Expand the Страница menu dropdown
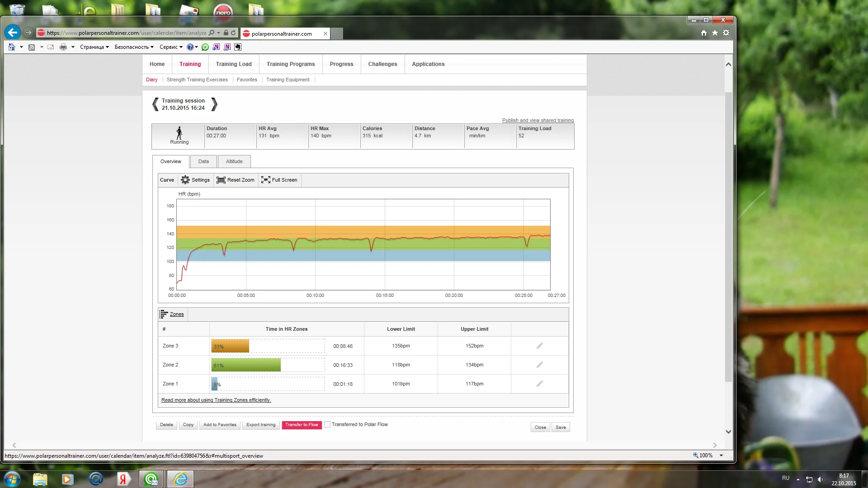The height and width of the screenshot is (488, 868). pos(94,47)
